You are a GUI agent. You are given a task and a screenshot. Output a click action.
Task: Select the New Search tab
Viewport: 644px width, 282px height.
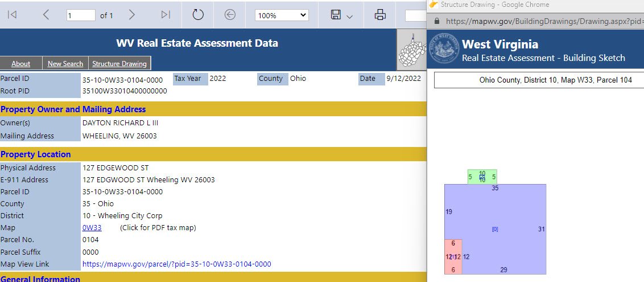65,64
